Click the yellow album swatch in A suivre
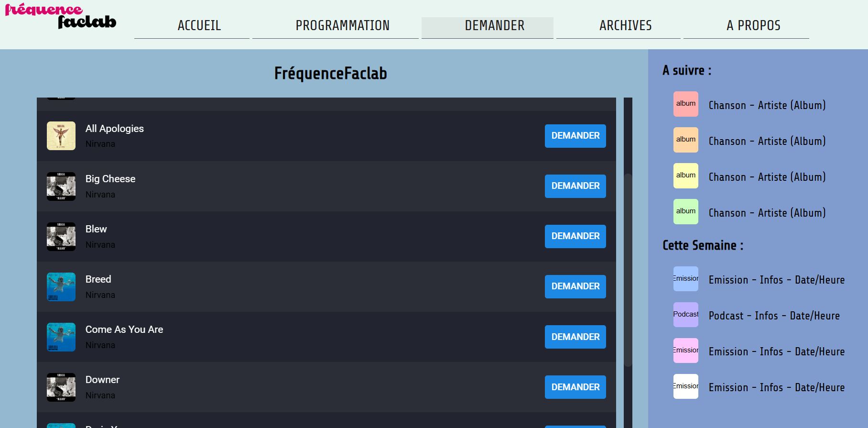Image resolution: width=868 pixels, height=428 pixels. tap(686, 176)
